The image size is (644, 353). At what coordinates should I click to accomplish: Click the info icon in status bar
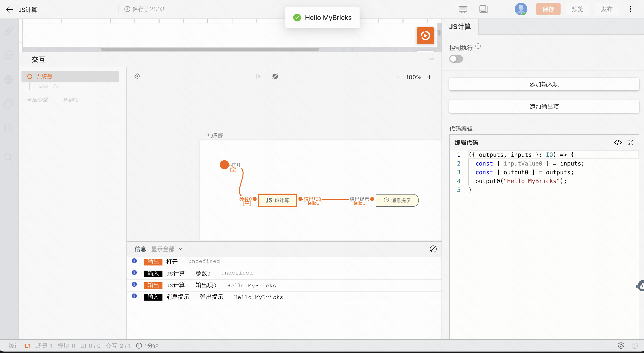[634, 346]
